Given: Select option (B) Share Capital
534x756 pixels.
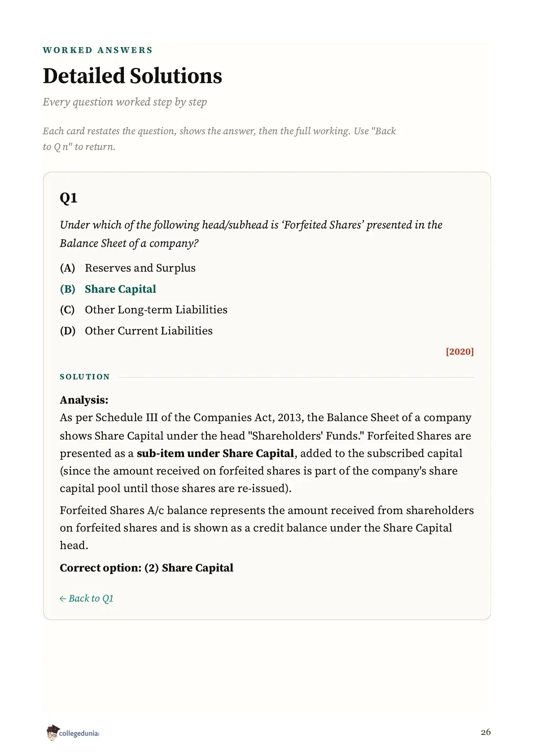Looking at the screenshot, I should (108, 289).
